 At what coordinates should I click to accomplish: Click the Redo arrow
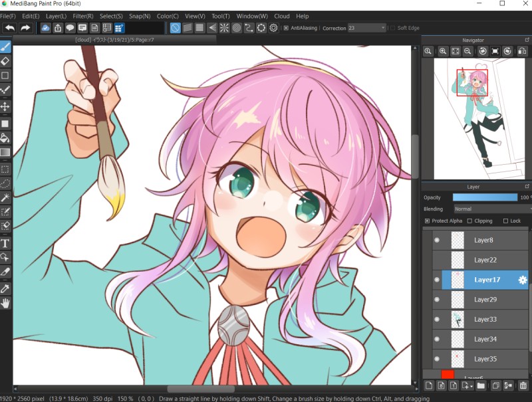pos(25,28)
